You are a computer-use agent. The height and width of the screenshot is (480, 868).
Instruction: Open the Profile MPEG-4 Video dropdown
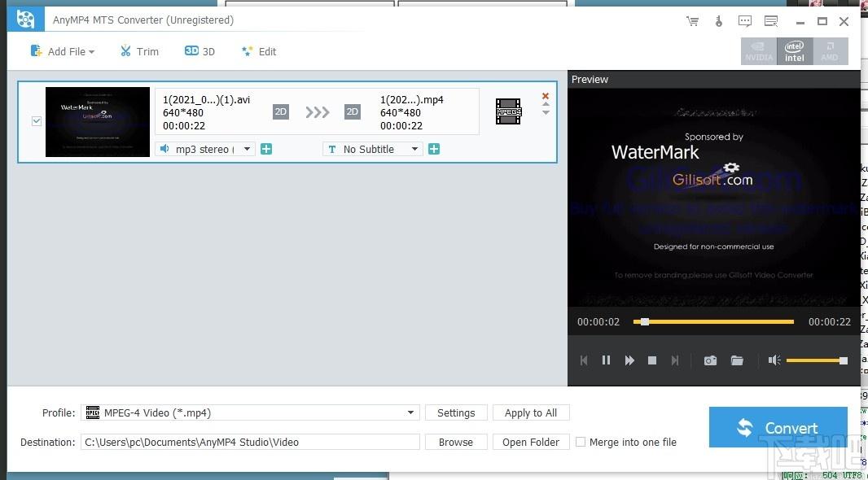pyautogui.click(x=250, y=412)
